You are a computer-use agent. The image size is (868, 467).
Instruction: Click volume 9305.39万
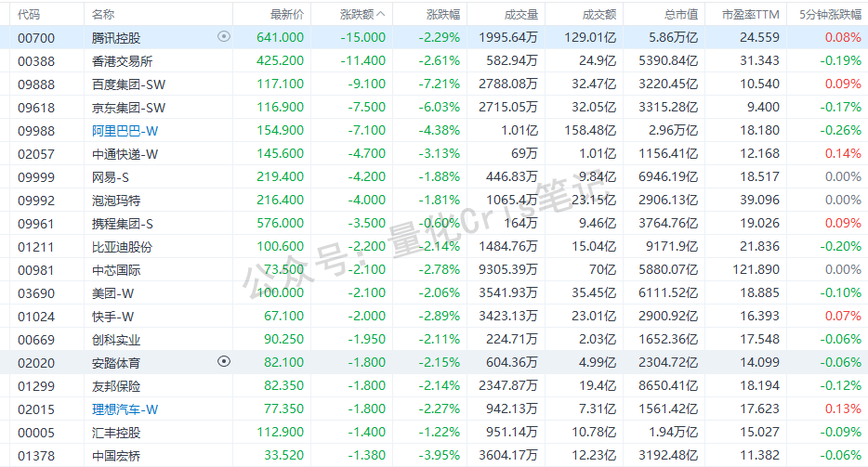coord(508,269)
